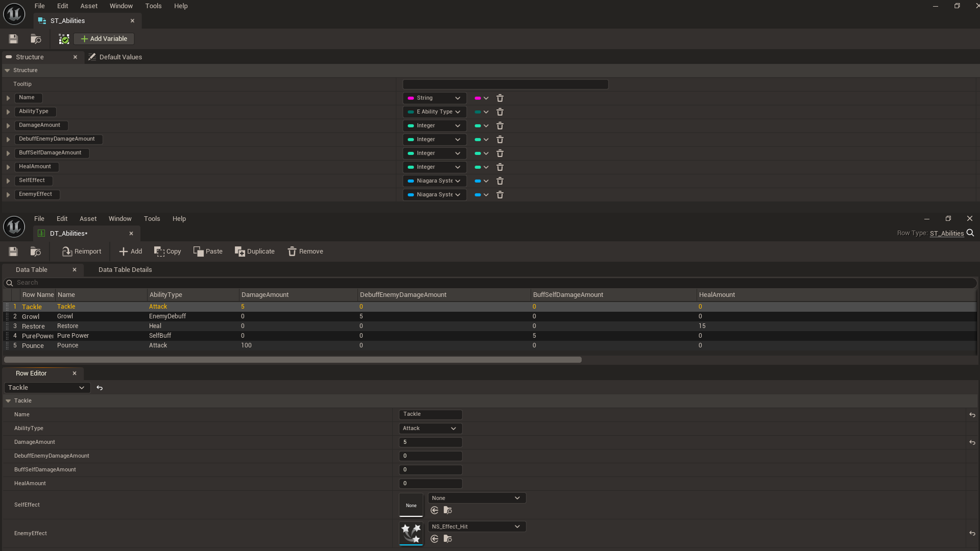The image size is (980, 551).
Task: Expand the DamageAmount variable row
Action: coord(8,126)
